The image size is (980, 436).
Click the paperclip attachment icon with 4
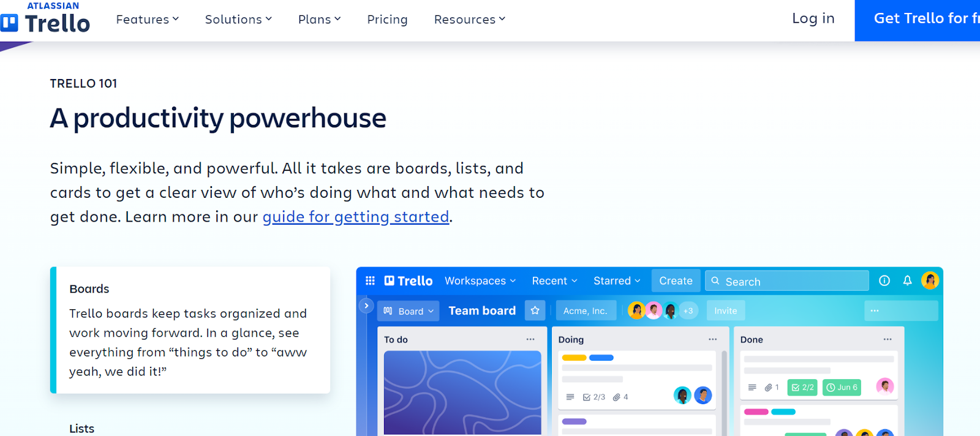click(620, 397)
